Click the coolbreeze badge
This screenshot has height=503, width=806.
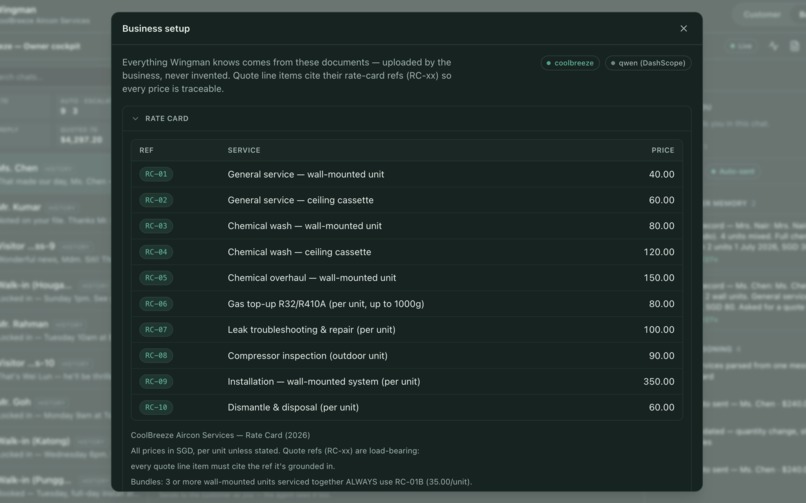(x=570, y=63)
